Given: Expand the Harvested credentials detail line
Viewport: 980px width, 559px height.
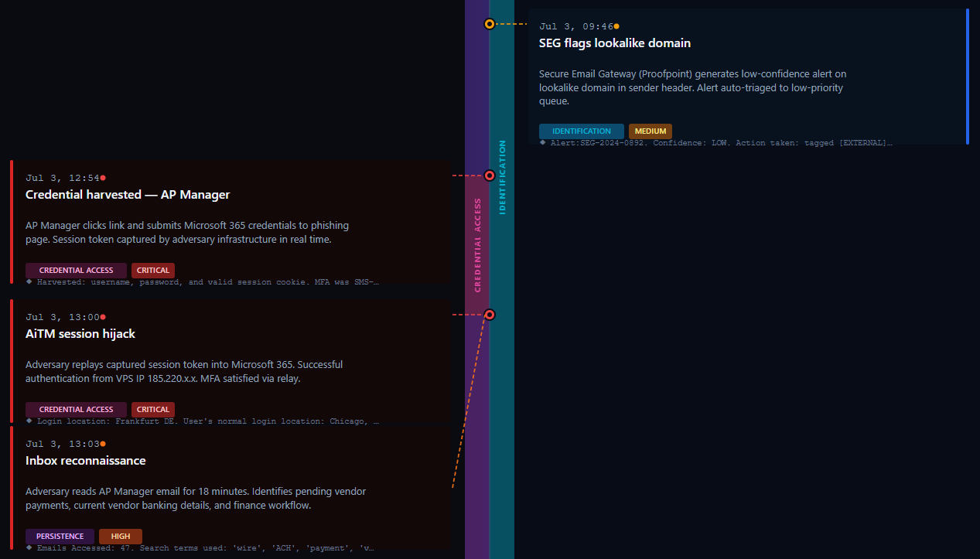Looking at the screenshot, I should (203, 282).
